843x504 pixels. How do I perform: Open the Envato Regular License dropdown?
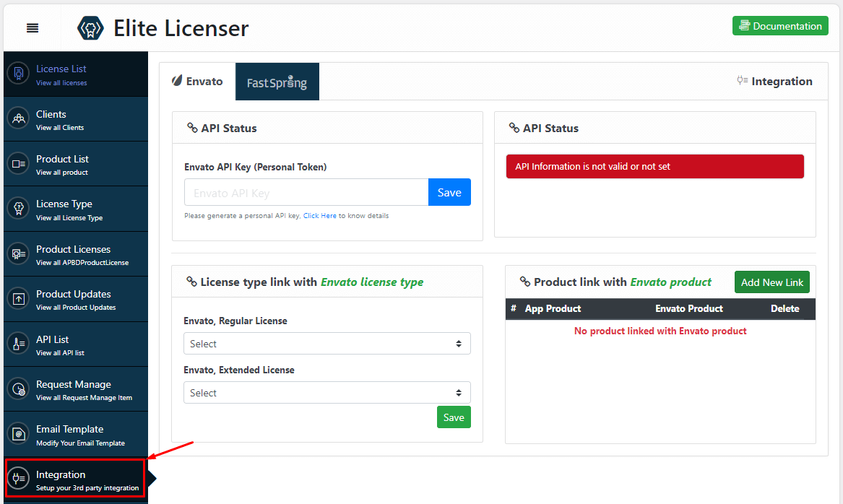click(x=327, y=343)
